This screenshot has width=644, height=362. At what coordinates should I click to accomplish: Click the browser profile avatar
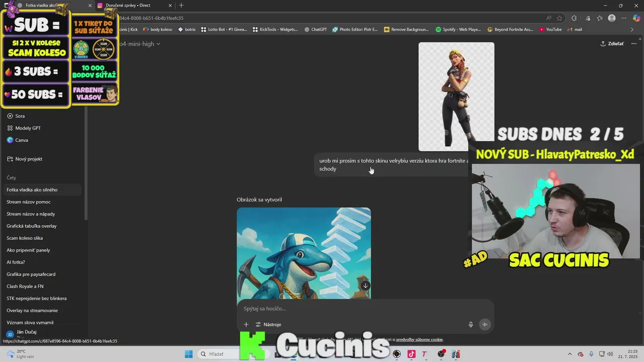612,18
